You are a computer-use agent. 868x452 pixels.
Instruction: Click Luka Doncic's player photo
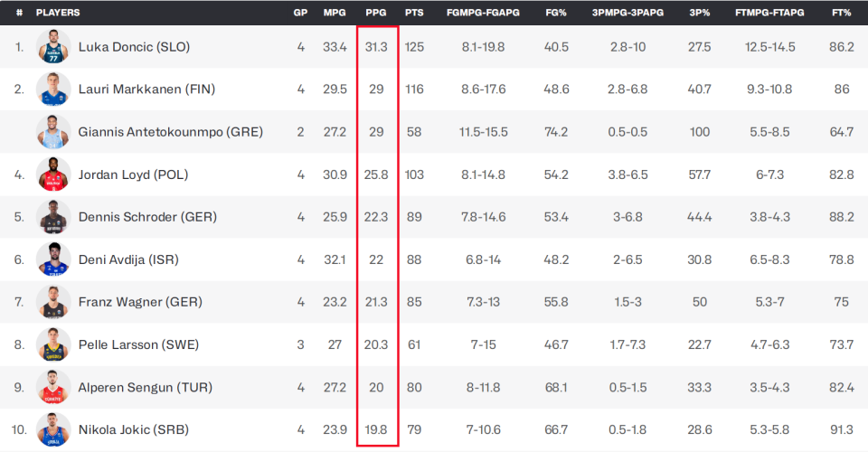[53, 46]
